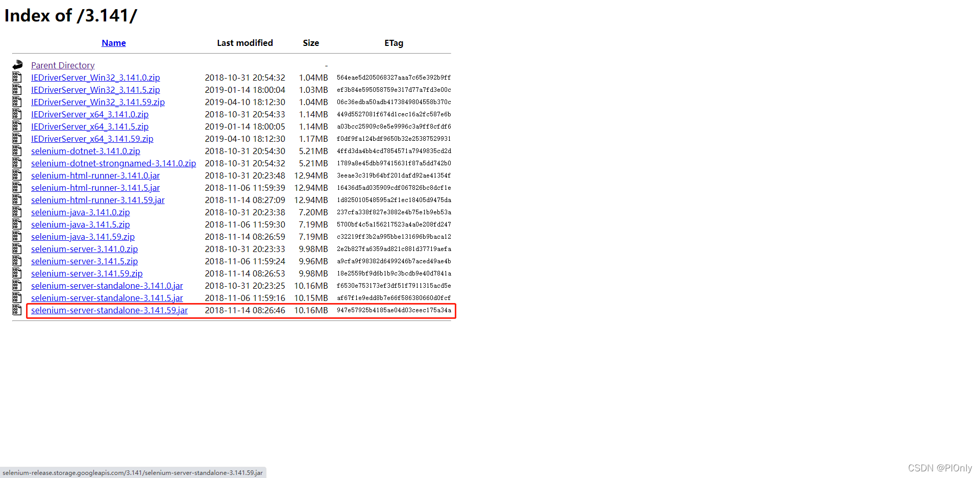Click file icon beside selenium-java-3.141.0.zip
This screenshot has width=980, height=478.
tap(17, 212)
